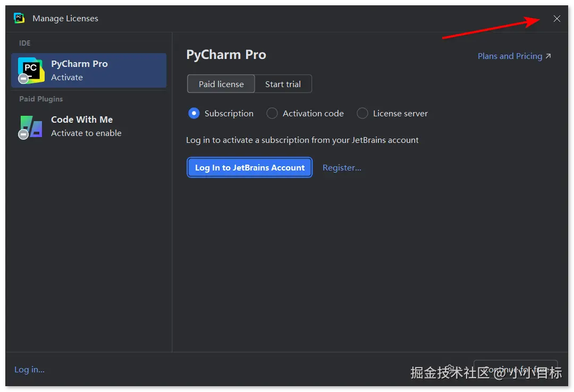Click the Log in... link at bottom

point(29,369)
